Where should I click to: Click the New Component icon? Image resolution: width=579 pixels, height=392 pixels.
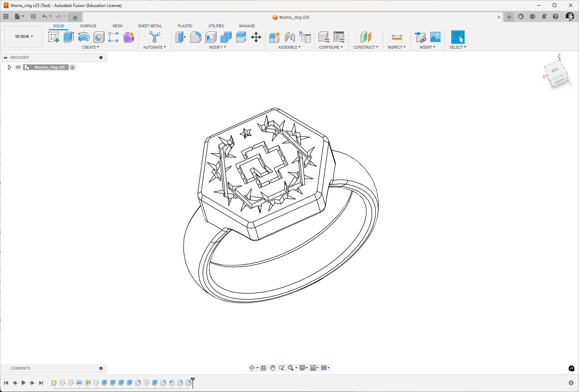275,37
